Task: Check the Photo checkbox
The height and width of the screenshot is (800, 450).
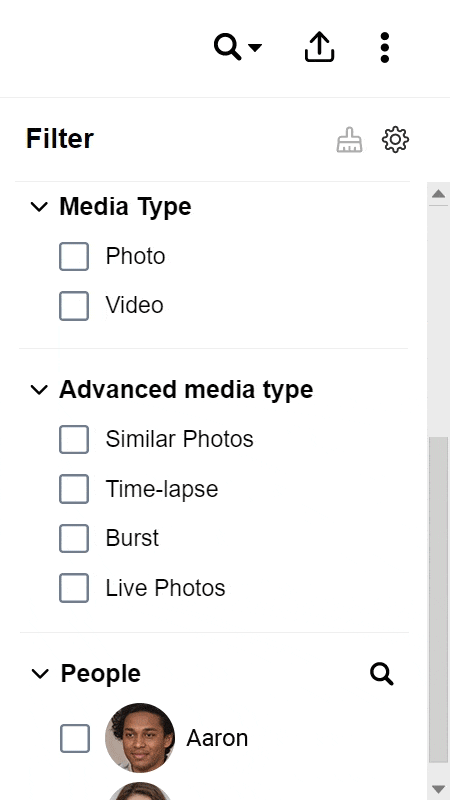Action: click(74, 256)
